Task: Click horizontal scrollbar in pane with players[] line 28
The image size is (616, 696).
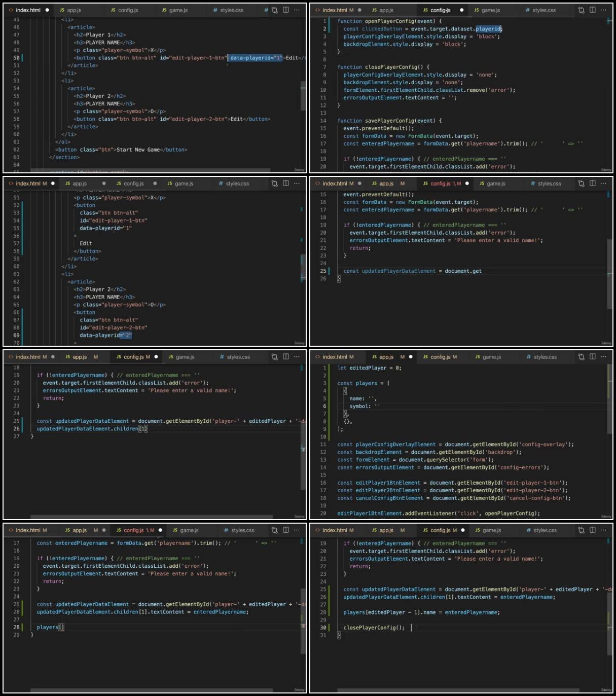Action: coord(152,690)
